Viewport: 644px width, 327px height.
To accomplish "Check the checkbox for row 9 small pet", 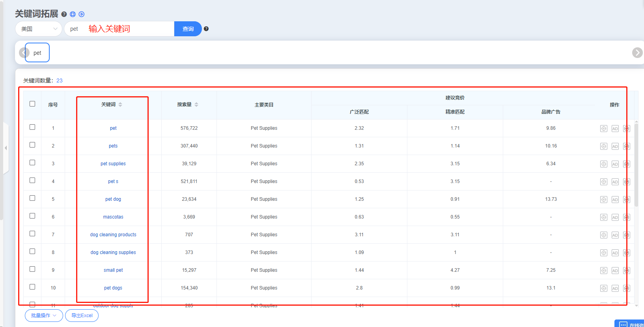I will click(32, 269).
